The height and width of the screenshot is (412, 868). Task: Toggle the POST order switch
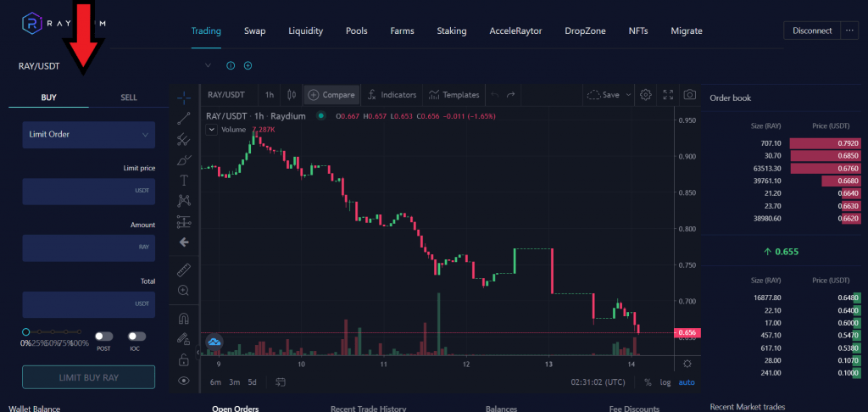tap(103, 337)
